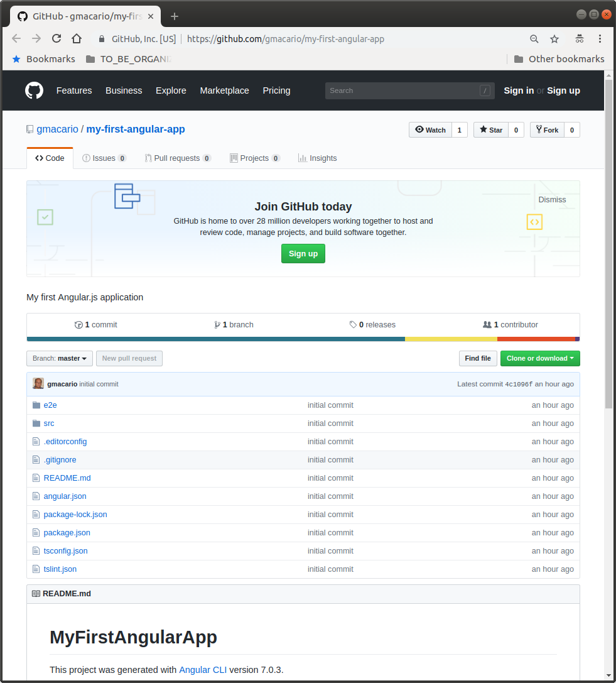Close the GitHub browser tab
The height and width of the screenshot is (683, 616).
tap(151, 16)
